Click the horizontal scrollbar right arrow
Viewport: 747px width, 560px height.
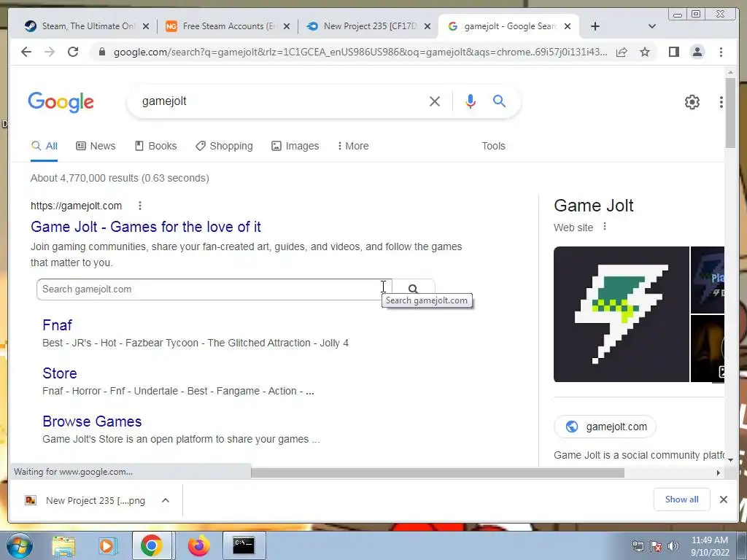pos(719,472)
